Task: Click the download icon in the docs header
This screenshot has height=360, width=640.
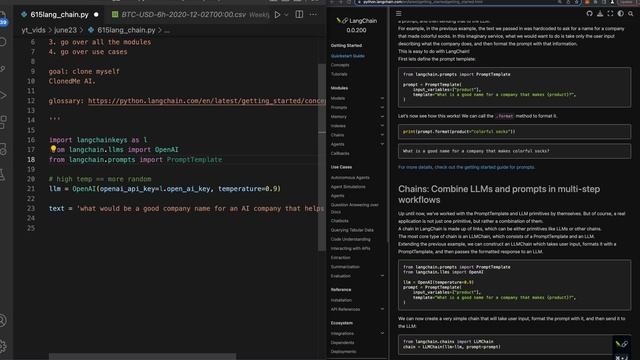Action: click(600, 13)
